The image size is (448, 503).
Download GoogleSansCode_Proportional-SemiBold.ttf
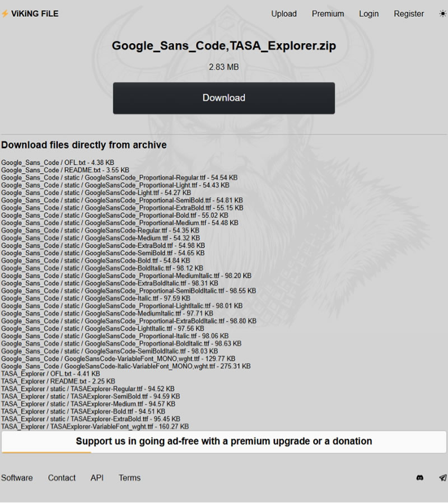[122, 200]
